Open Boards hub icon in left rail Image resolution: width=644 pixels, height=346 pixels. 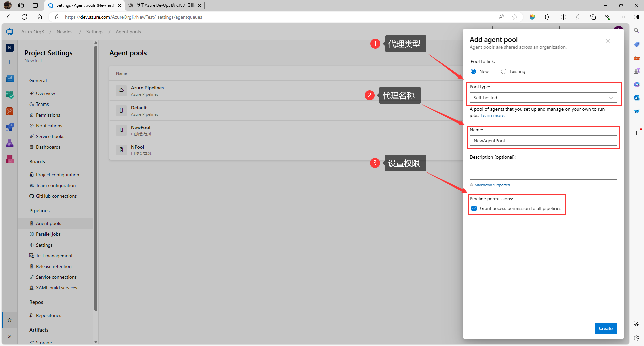[10, 95]
